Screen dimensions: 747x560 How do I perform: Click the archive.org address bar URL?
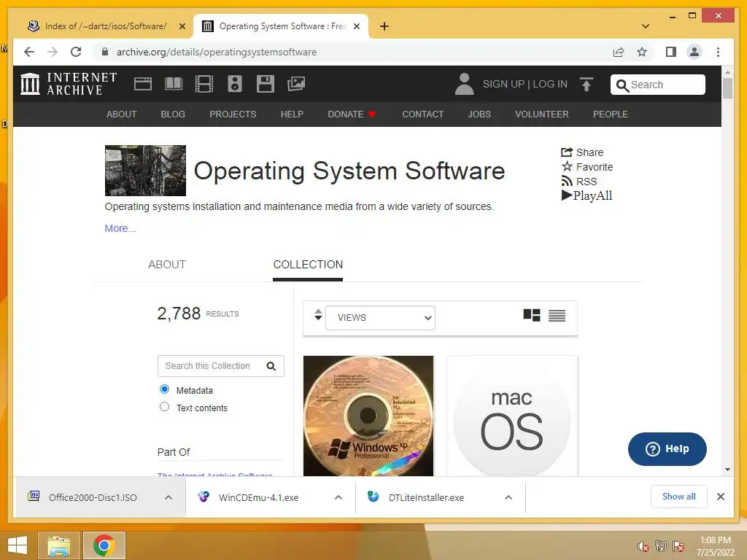pyautogui.click(x=216, y=52)
